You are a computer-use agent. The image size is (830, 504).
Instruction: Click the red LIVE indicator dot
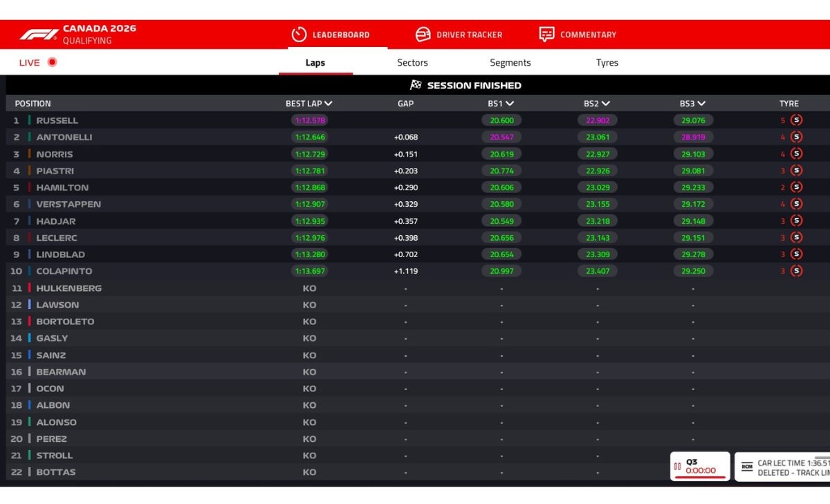coord(52,62)
